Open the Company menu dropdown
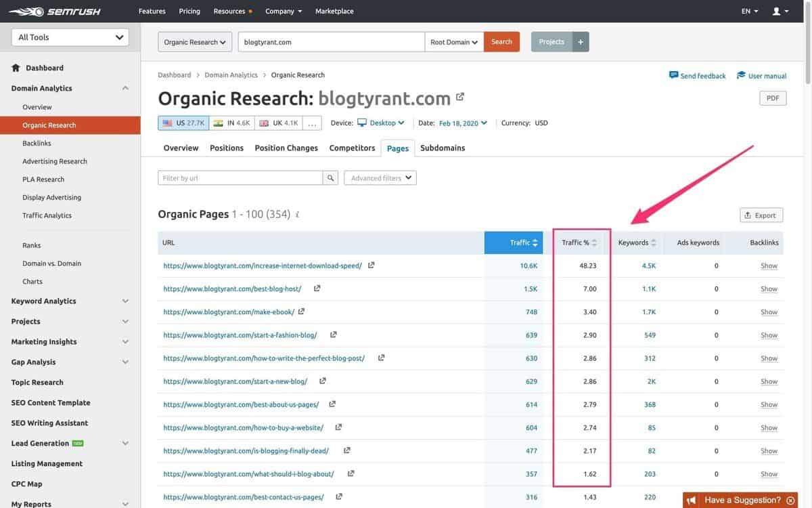Viewport: 812px width, 508px height. 284,11
